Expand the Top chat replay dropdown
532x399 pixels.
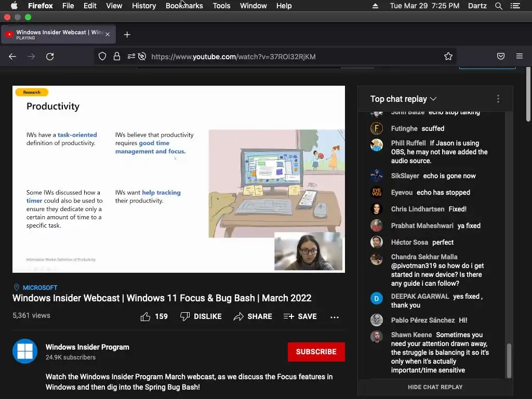tap(403, 99)
